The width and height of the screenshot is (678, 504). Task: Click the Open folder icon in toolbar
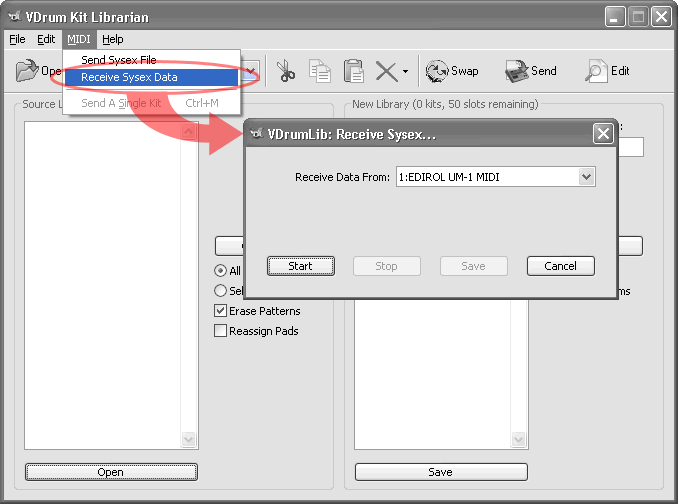tap(28, 71)
